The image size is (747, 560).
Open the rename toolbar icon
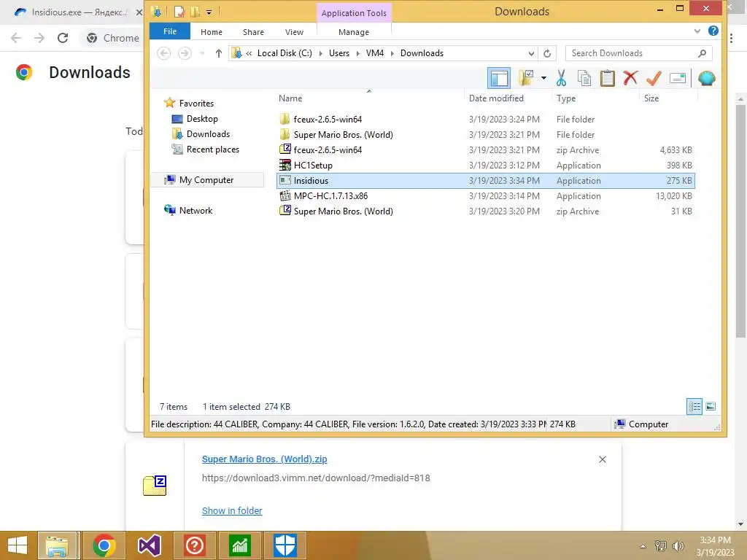(x=677, y=78)
